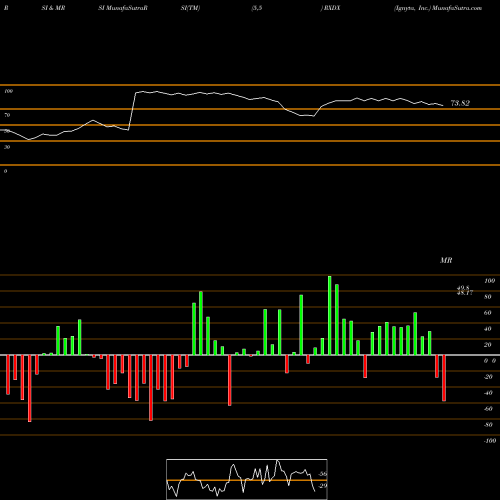Click the MR axis label -40
Image resolution: width=500 pixels, height=500 pixels.
tap(488, 393)
